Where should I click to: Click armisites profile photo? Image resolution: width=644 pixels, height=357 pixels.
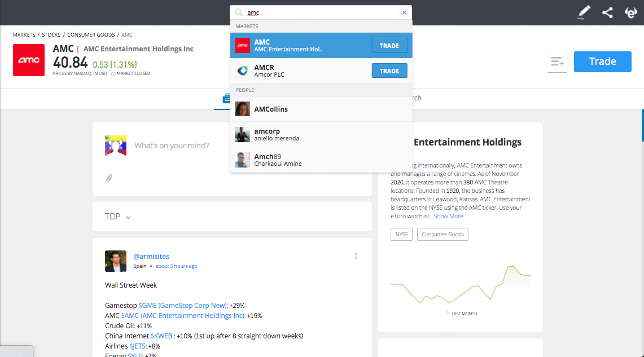click(x=115, y=261)
